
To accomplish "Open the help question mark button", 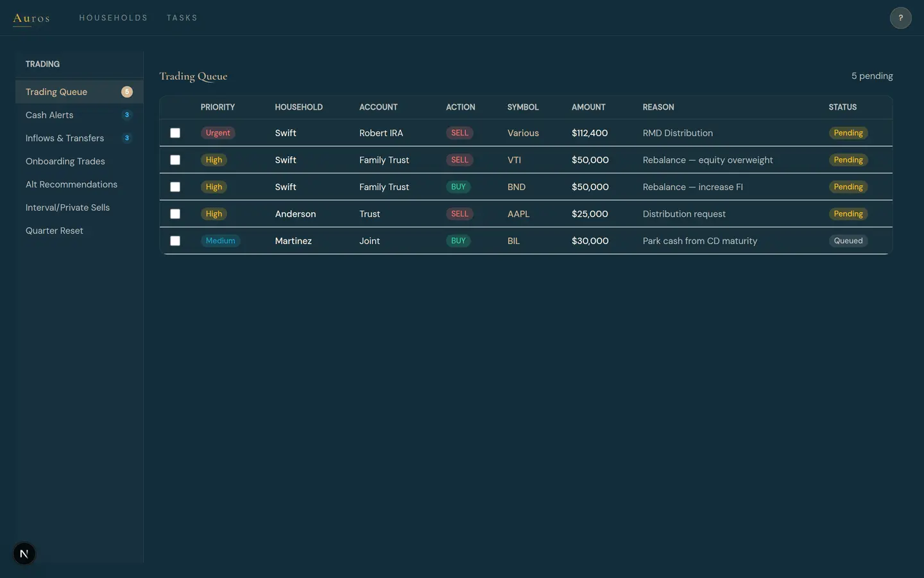I will click(900, 18).
